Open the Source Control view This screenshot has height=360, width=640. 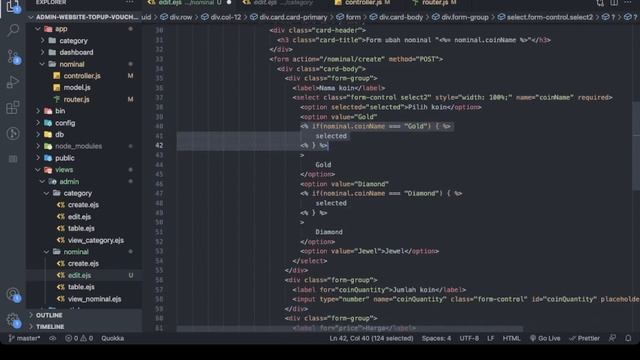(x=13, y=56)
